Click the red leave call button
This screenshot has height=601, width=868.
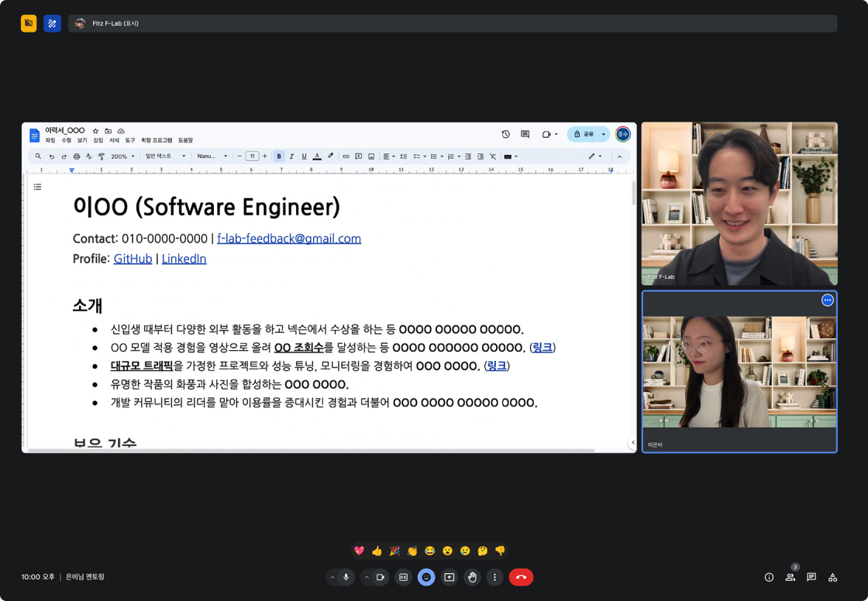point(521,577)
